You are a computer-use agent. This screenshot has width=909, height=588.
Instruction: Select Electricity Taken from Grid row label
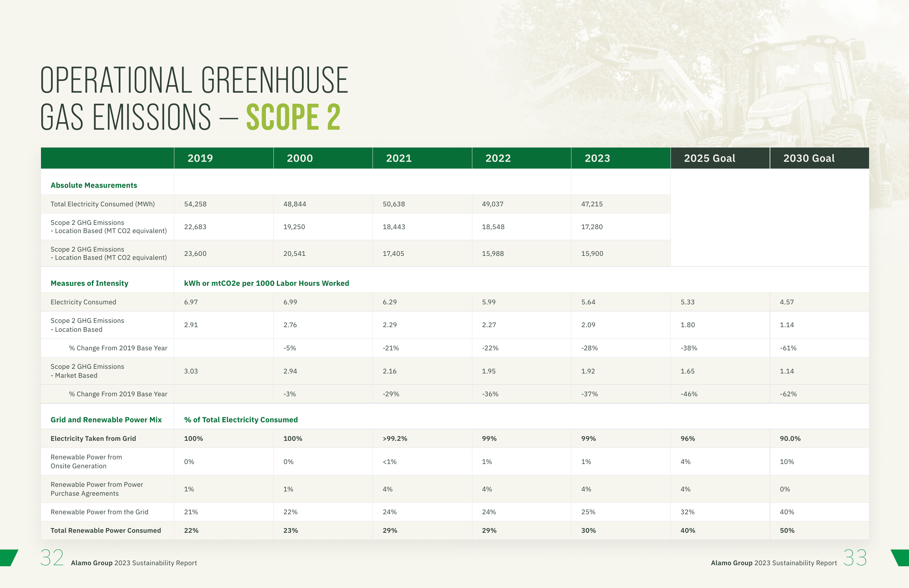[x=93, y=438]
